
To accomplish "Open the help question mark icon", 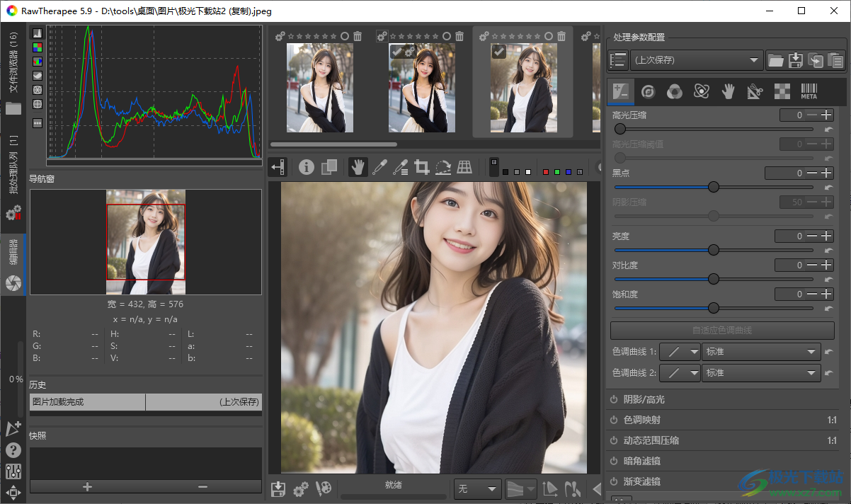I will coord(13,450).
